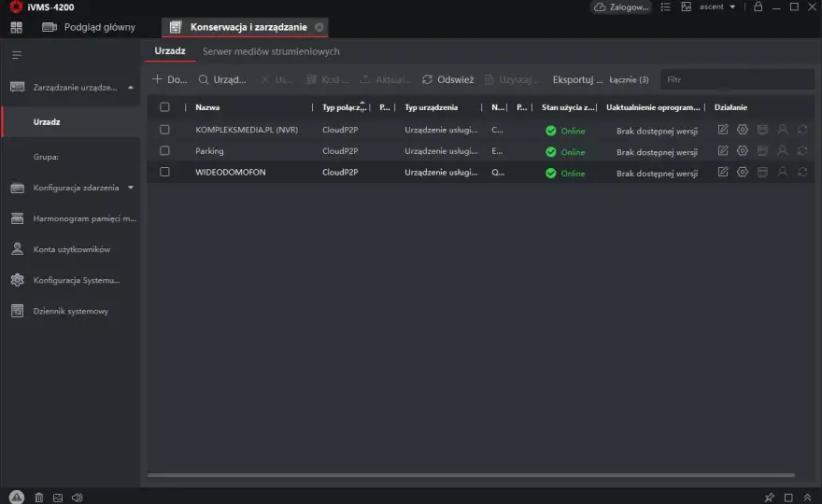The image size is (822, 504).
Task: Select Urzadz in the sidebar
Action: pyautogui.click(x=71, y=121)
